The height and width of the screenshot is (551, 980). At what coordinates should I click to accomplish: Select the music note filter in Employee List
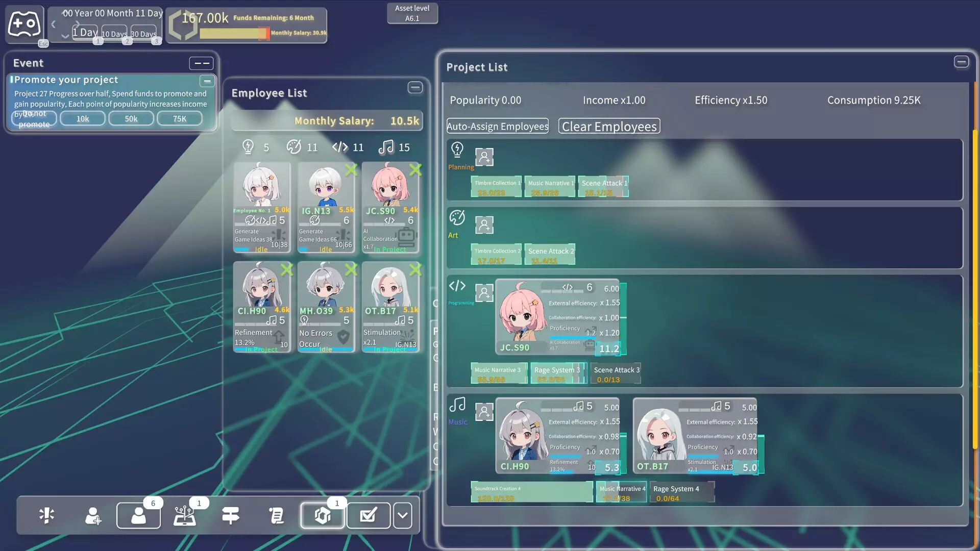coord(386,147)
